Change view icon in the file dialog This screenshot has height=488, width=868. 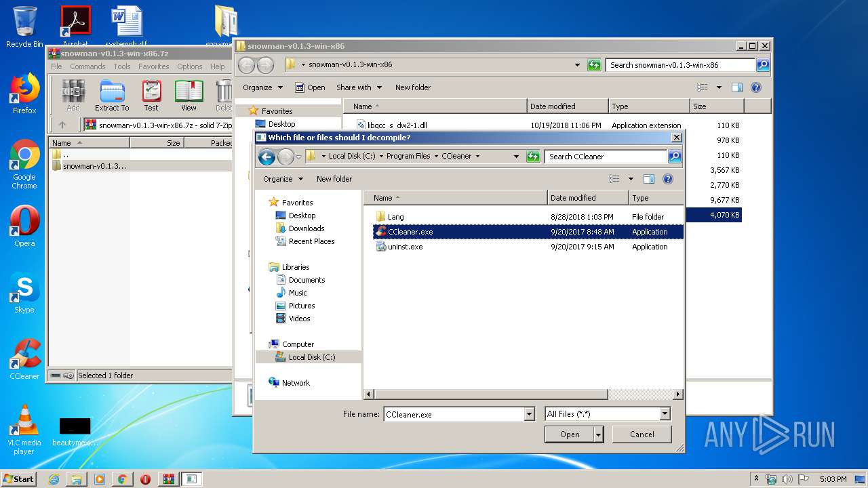614,179
